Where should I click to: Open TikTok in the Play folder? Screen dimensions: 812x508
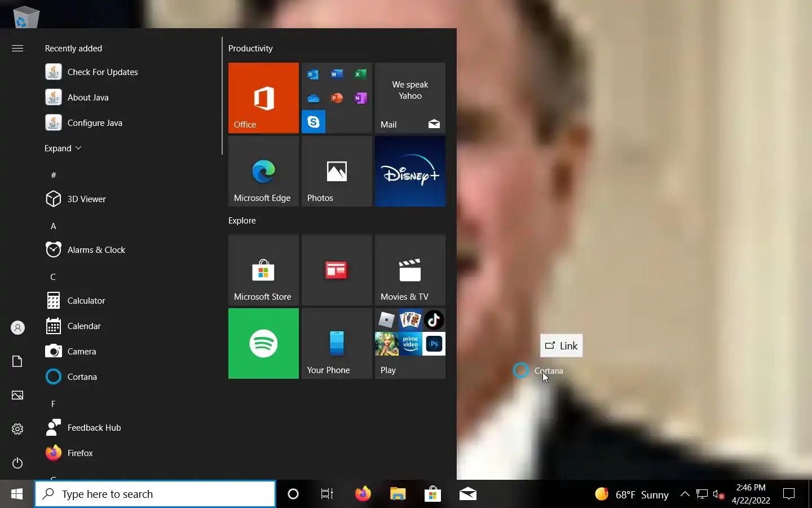click(434, 320)
